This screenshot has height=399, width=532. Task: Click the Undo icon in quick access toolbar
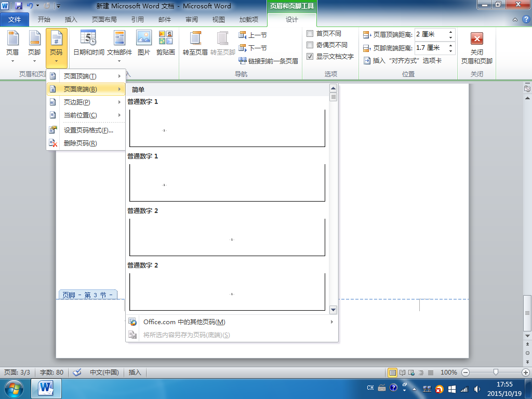tap(30, 6)
